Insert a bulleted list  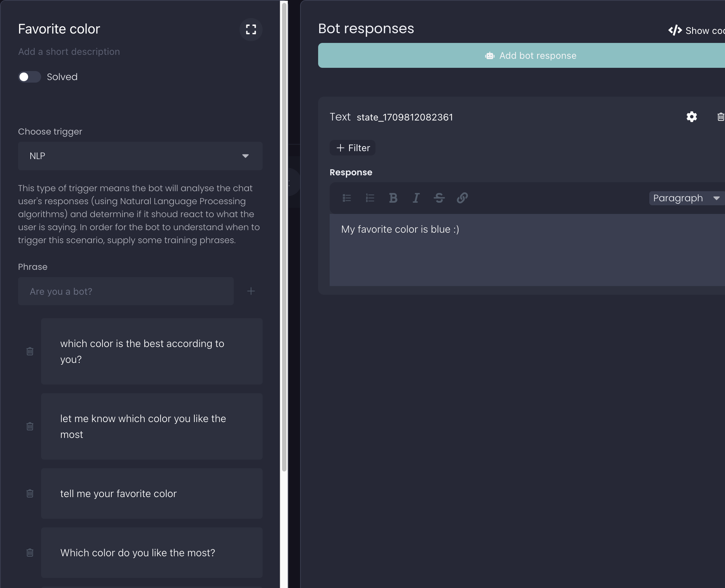coord(347,198)
